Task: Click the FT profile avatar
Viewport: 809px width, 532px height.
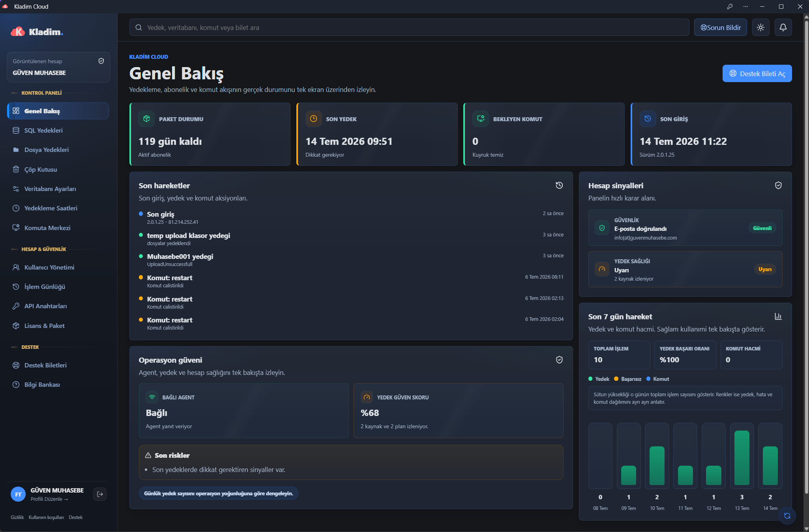Action: point(18,494)
